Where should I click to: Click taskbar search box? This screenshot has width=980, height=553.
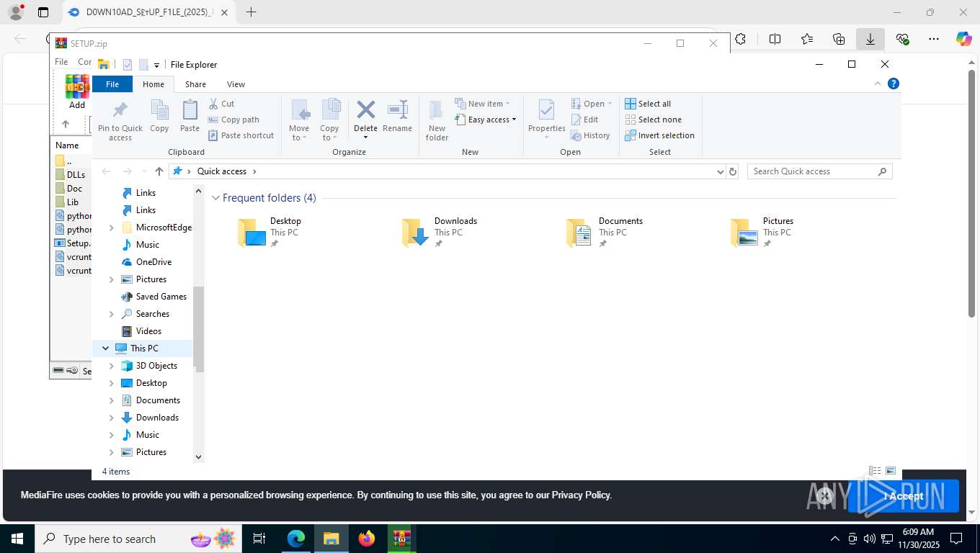click(x=137, y=539)
